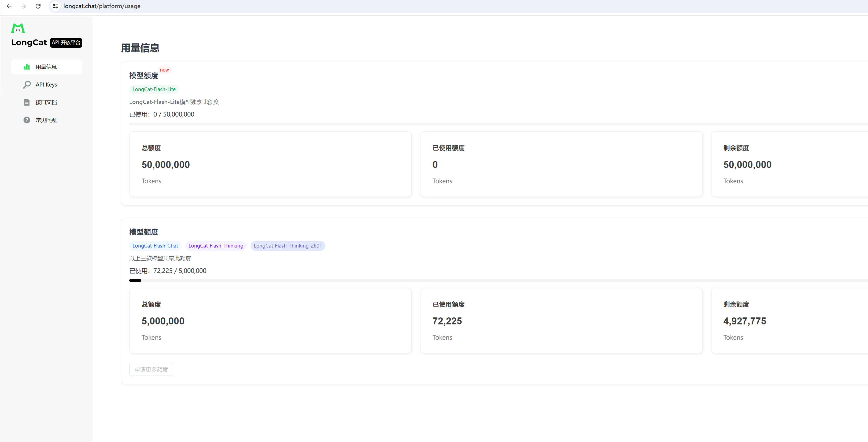Click the LongCat-Flash-Lite model tag
Viewport: 868px width, 442px height.
pos(154,89)
